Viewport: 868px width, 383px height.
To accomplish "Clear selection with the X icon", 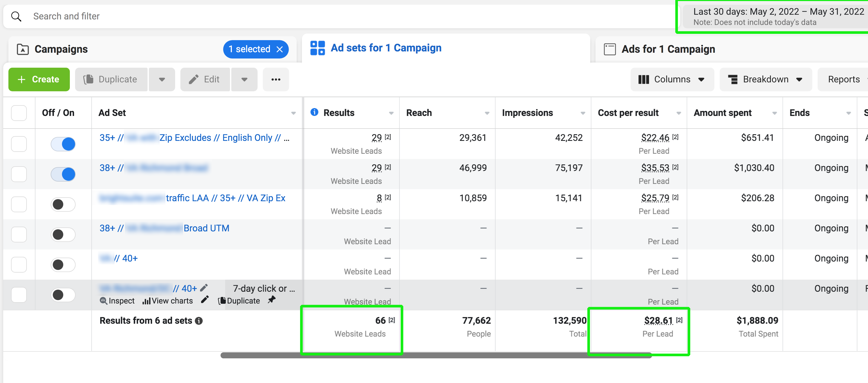I will point(280,49).
